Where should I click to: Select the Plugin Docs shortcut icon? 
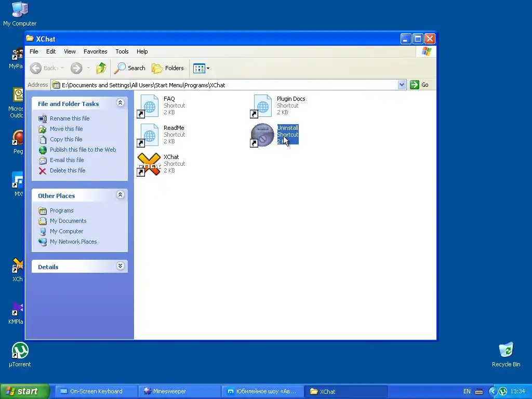(x=261, y=107)
